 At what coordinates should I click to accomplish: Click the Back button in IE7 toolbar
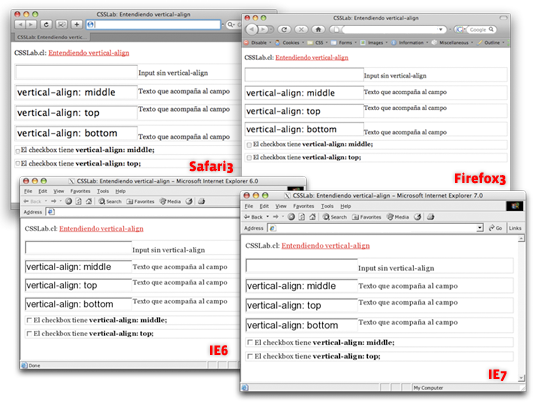pyautogui.click(x=254, y=217)
